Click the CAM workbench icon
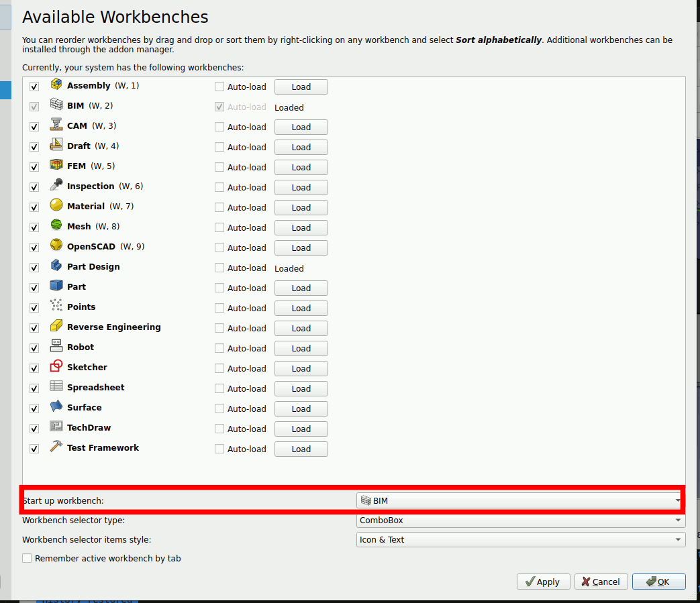Viewport: 700px width, 603px height. 56,126
